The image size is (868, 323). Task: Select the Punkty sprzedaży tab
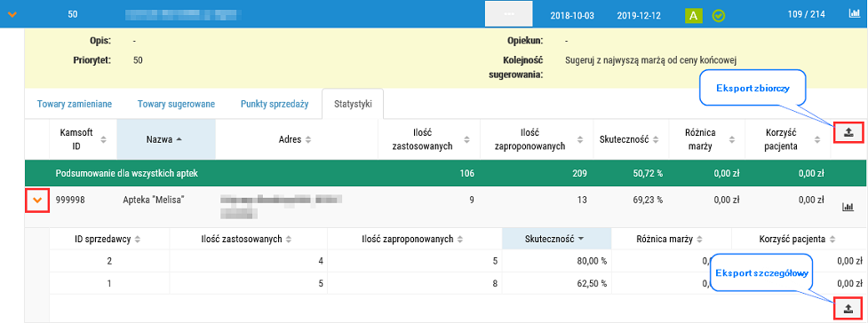[274, 104]
